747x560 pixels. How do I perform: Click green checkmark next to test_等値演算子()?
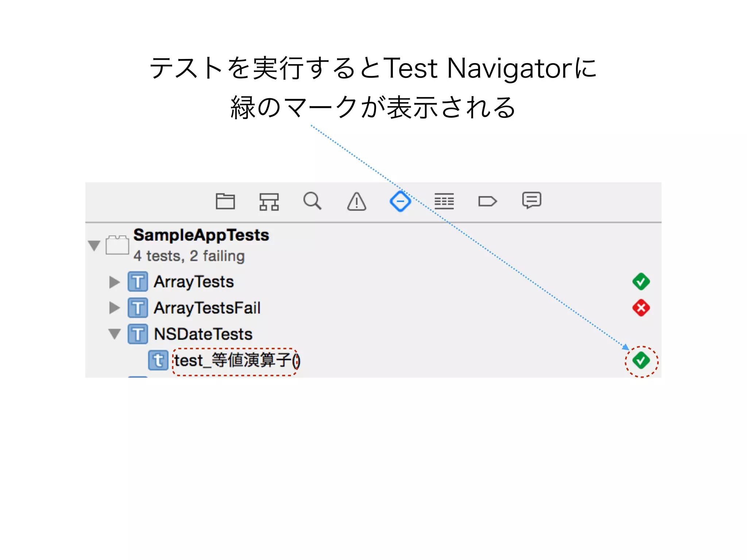(x=641, y=361)
